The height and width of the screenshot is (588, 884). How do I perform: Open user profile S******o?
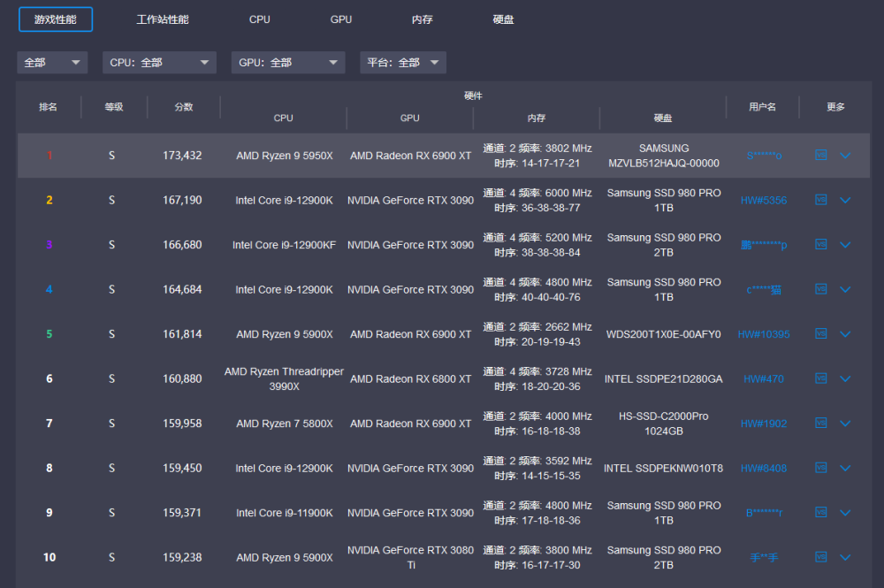tap(764, 156)
